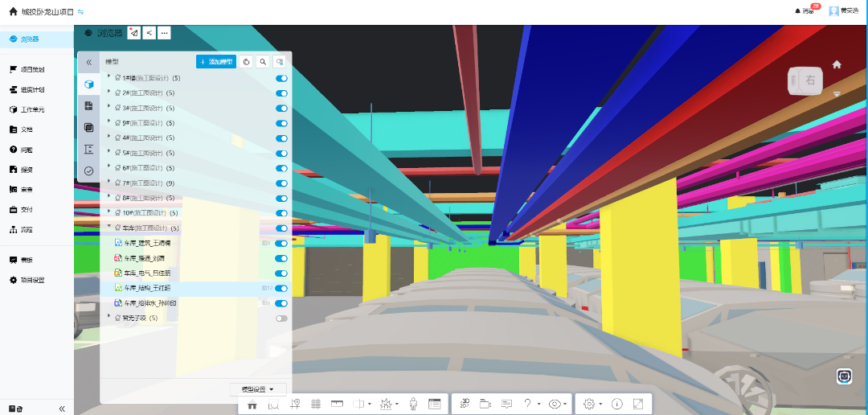Open the camera viewpoint tool

click(485, 404)
